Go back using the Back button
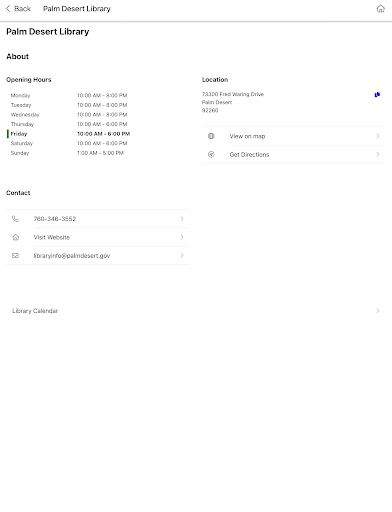392x512 pixels. tap(18, 9)
